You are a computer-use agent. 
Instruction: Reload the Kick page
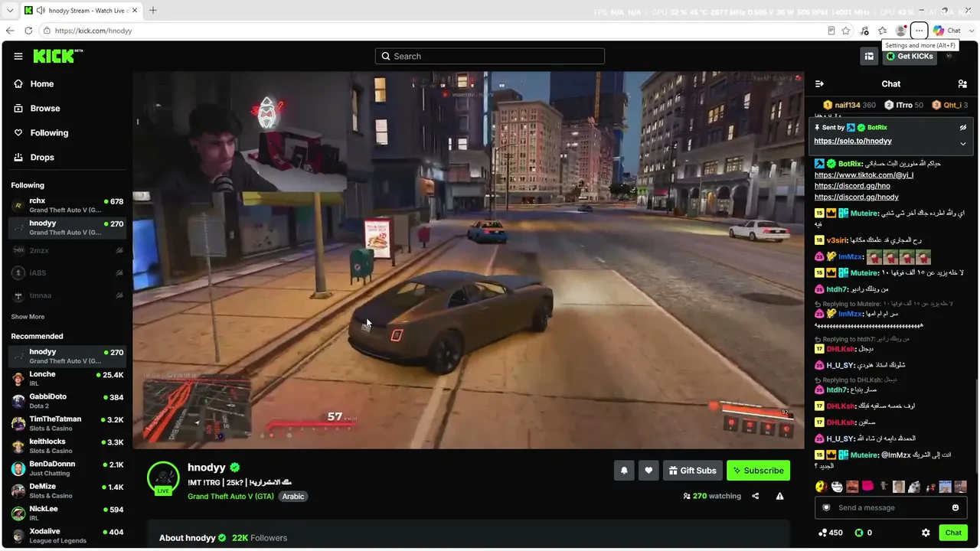coord(28,31)
